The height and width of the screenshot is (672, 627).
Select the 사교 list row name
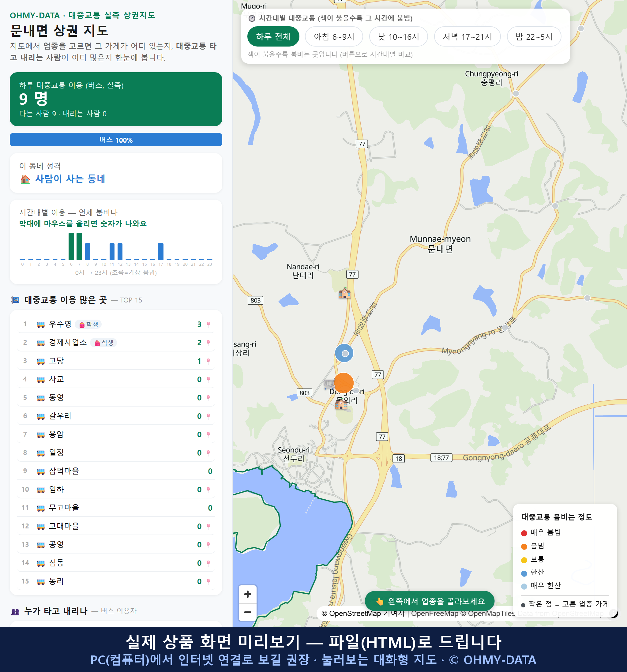coord(56,379)
